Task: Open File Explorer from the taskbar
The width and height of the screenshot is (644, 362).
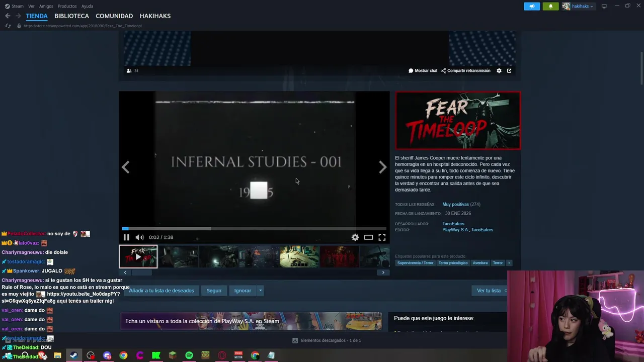Action: click(x=57, y=355)
